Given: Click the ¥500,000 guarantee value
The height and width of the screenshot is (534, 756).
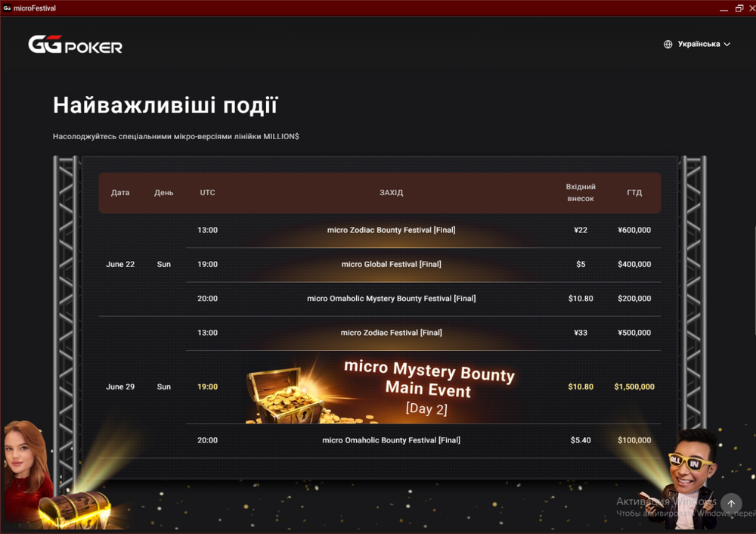Looking at the screenshot, I should click(634, 333).
